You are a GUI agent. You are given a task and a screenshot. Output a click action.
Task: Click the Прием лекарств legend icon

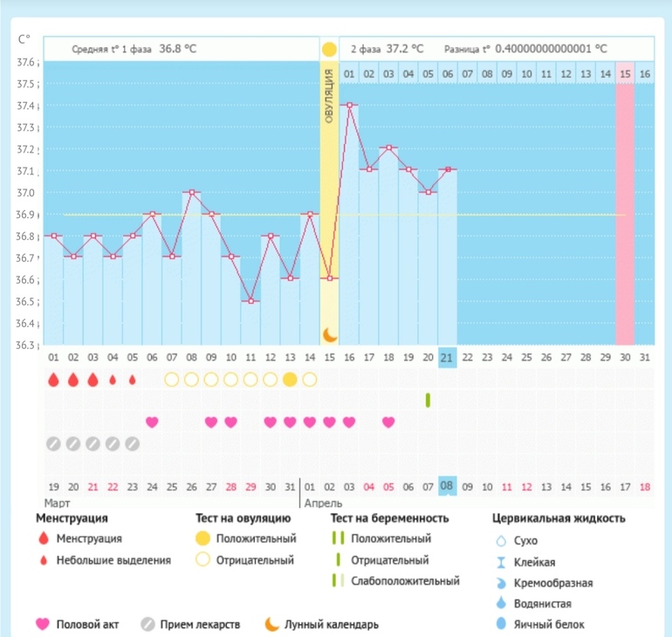tap(148, 624)
